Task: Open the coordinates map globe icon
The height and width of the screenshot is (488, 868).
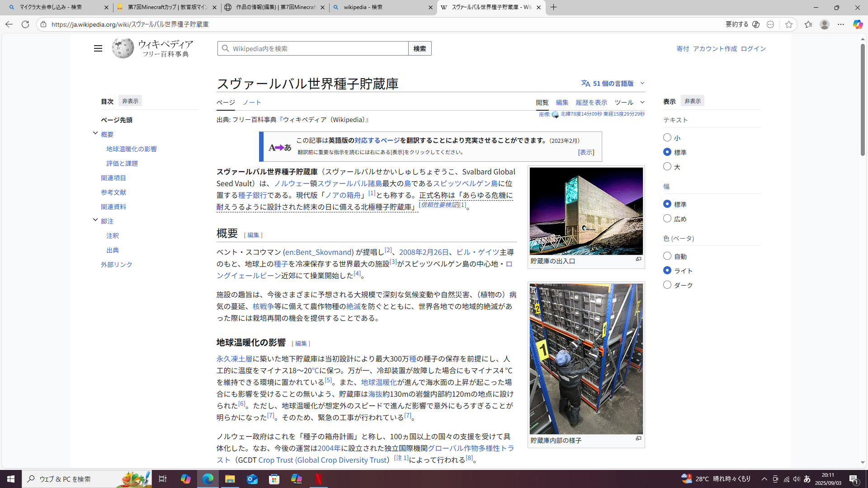Action: tap(555, 115)
